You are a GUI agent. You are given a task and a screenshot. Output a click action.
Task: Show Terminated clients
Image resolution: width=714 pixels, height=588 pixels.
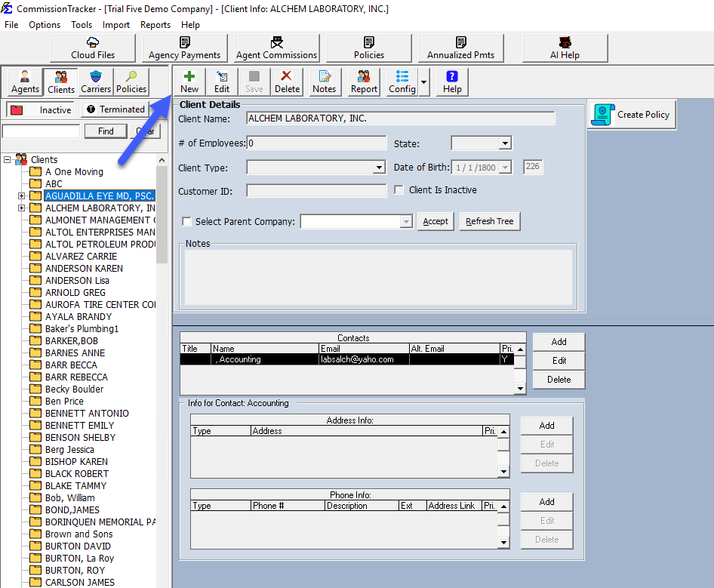[115, 109]
